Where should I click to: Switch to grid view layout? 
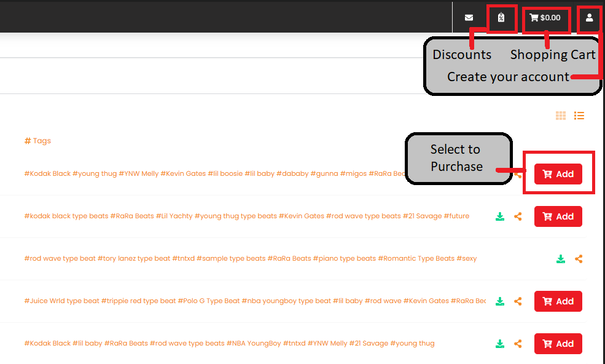[x=561, y=115]
